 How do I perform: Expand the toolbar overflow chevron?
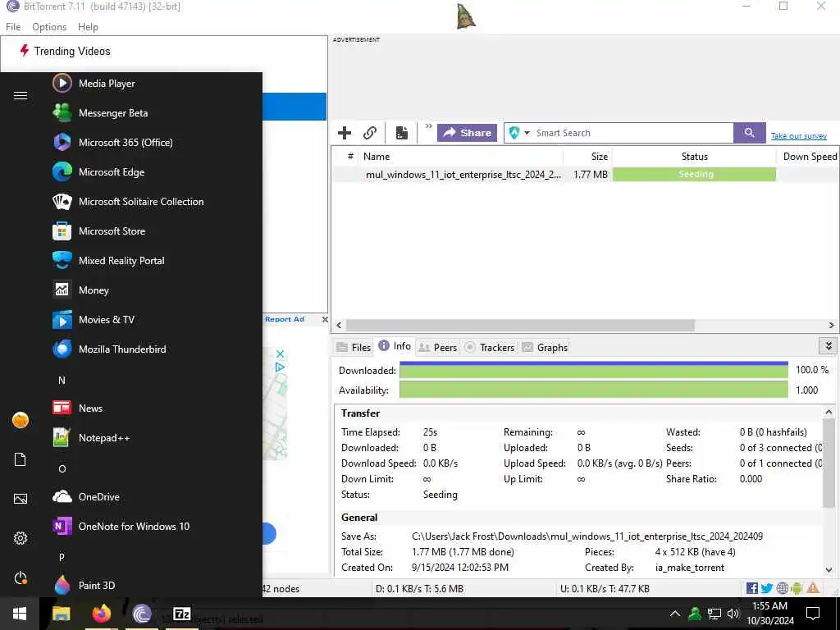428,126
